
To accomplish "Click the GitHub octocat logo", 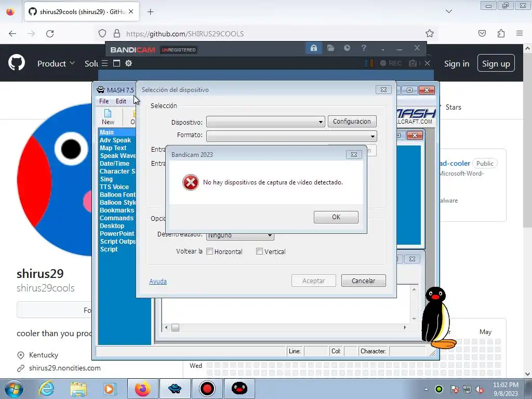I will tap(17, 63).
